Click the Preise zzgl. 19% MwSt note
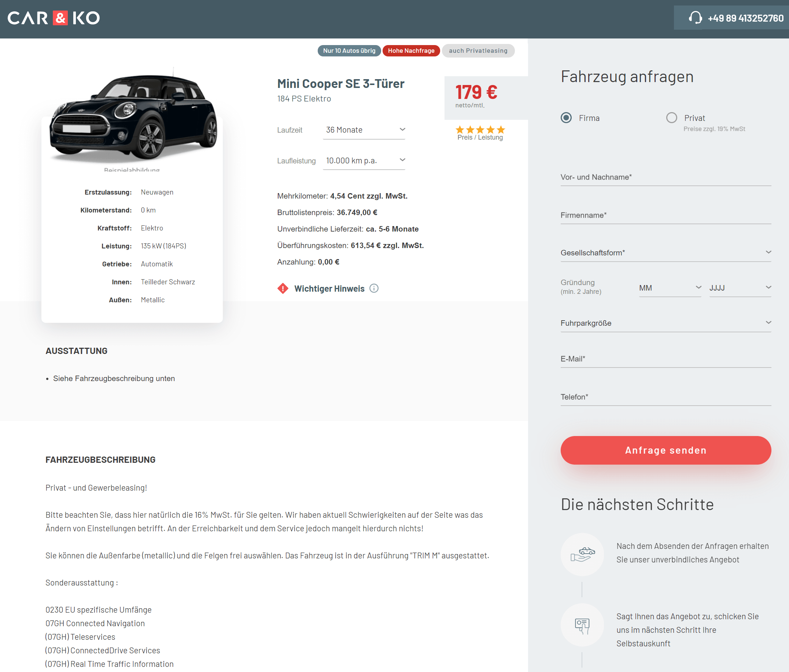Image resolution: width=789 pixels, height=672 pixels. click(x=714, y=129)
